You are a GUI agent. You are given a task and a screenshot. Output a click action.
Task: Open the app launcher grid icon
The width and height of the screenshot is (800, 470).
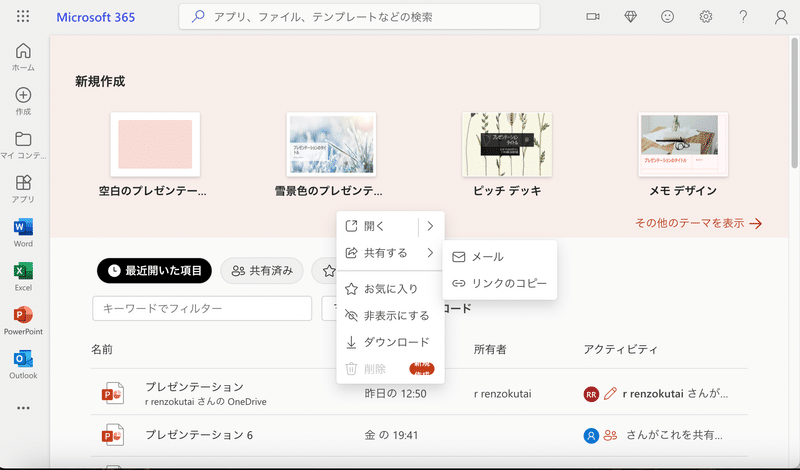point(23,16)
